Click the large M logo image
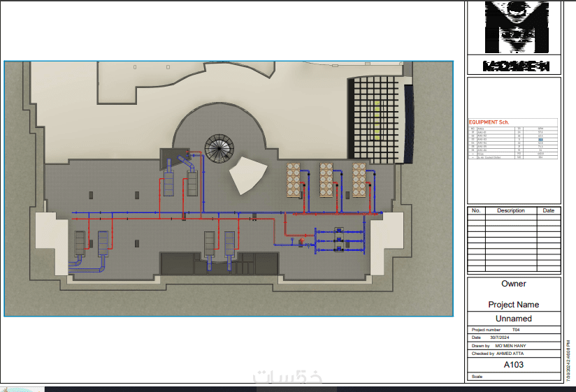The image size is (576, 392). [517, 27]
